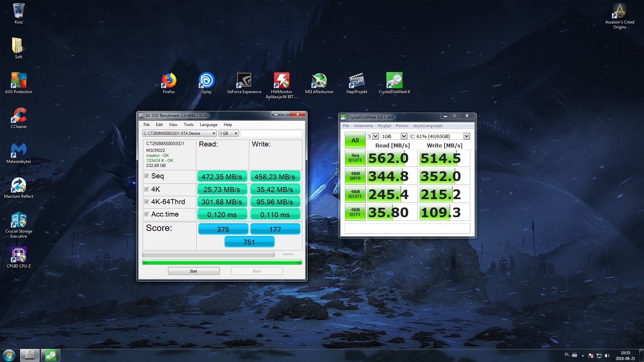Open the Tools menu in AS SSD
Viewport: 644px width, 362px height.
[x=189, y=125]
